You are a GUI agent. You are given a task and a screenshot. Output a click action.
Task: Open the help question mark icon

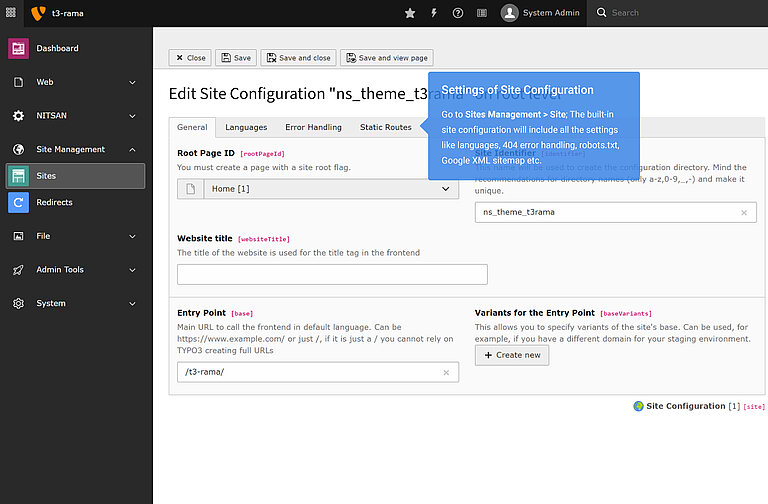pyautogui.click(x=458, y=13)
